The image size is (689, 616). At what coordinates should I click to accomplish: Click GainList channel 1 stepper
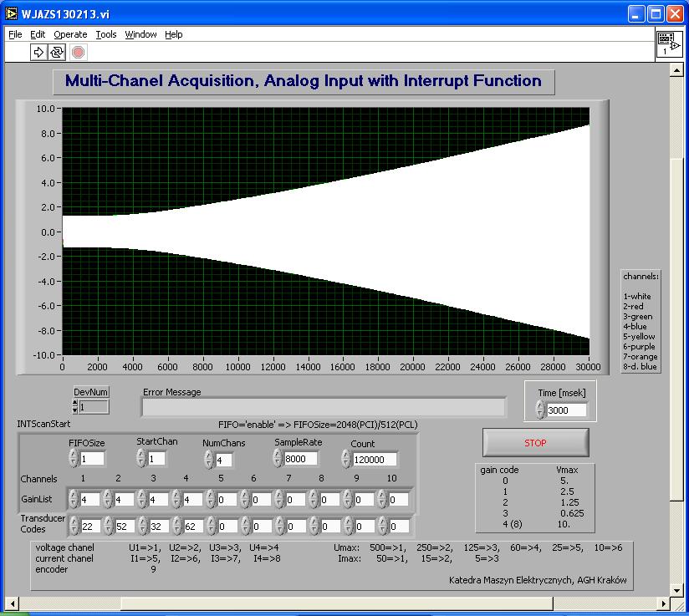(x=74, y=499)
